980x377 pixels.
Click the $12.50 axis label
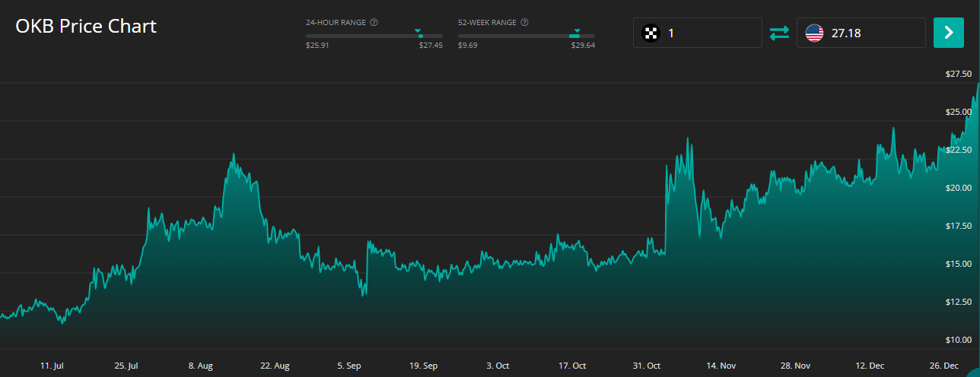pyautogui.click(x=957, y=303)
